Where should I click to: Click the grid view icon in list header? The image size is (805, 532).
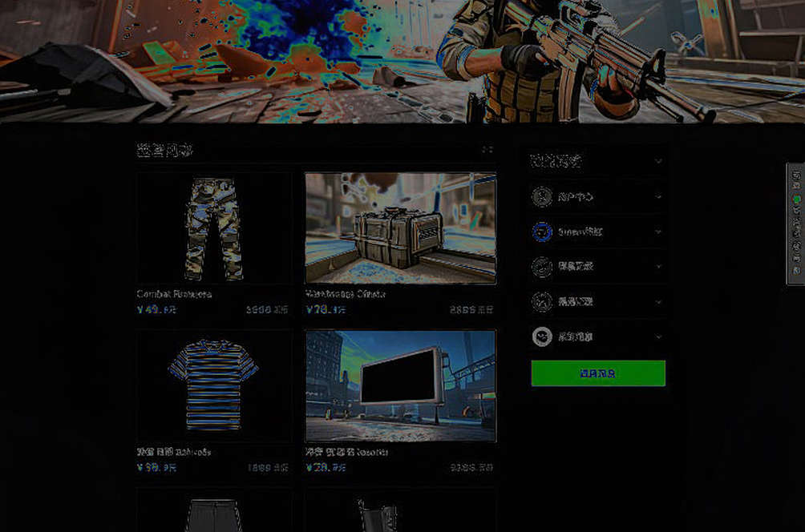[487, 150]
